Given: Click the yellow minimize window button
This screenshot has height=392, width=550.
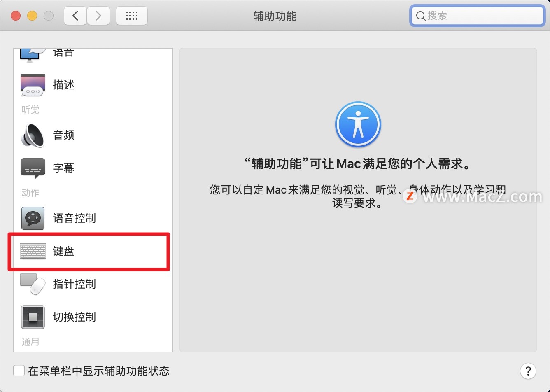Looking at the screenshot, I should tap(32, 16).
